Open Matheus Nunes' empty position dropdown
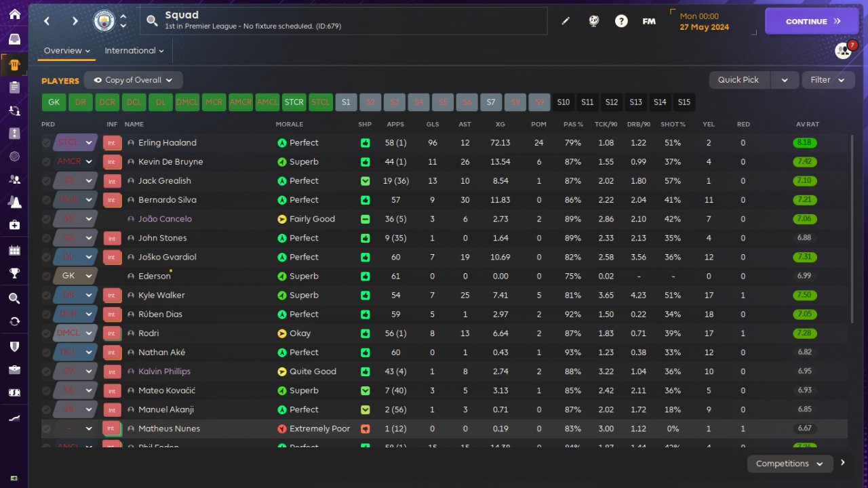This screenshot has width=868, height=488. [76, 429]
